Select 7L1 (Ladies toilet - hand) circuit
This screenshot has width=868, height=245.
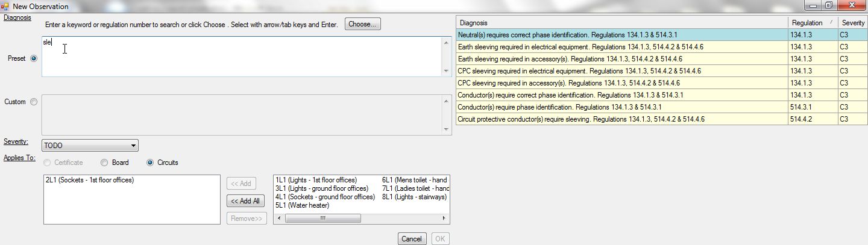click(415, 188)
